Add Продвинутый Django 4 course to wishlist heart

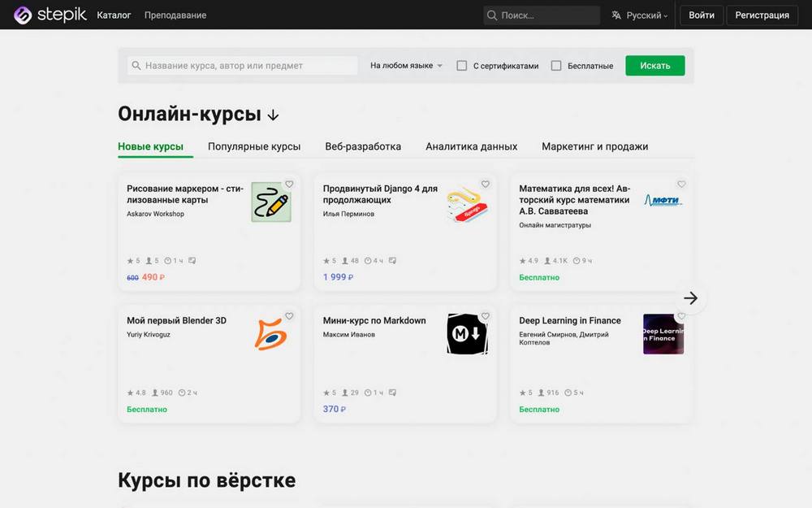point(486,185)
